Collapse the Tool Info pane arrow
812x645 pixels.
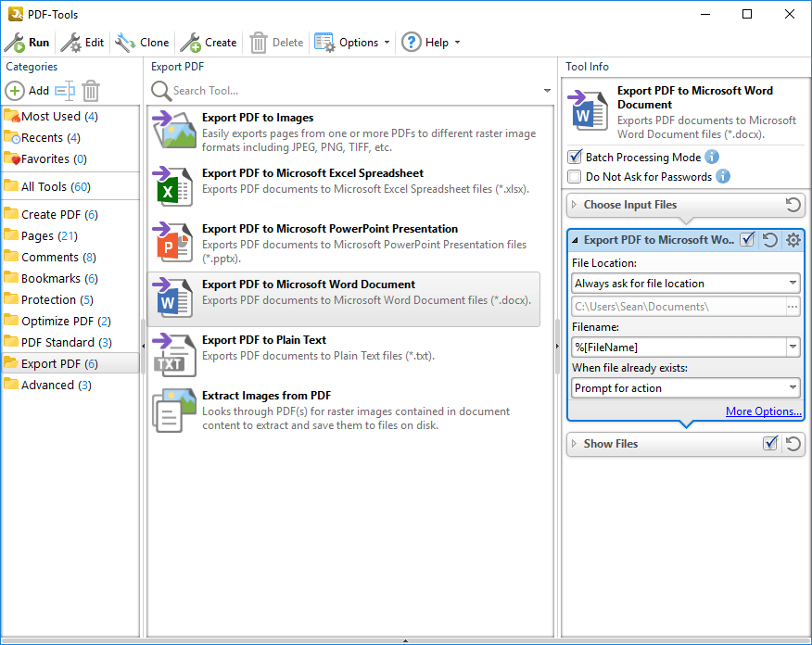click(x=557, y=346)
